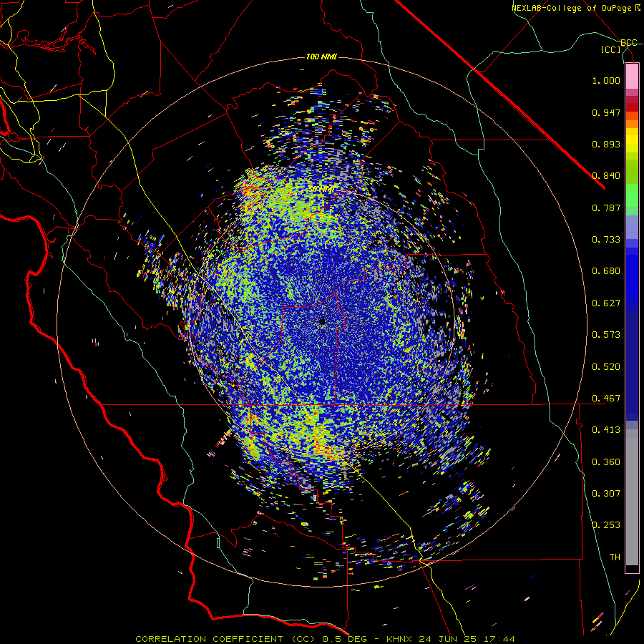Click the "0.360" value on the scale
644x644 pixels.
[x=606, y=462]
